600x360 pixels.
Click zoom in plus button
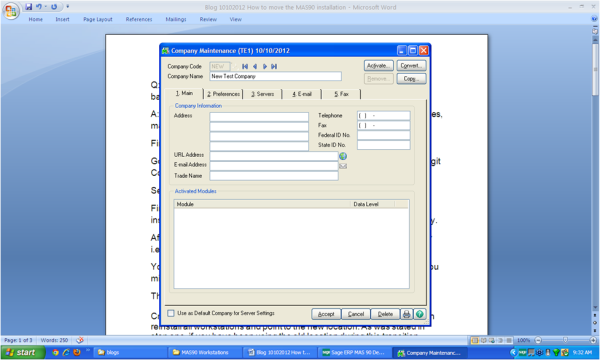[593, 340]
